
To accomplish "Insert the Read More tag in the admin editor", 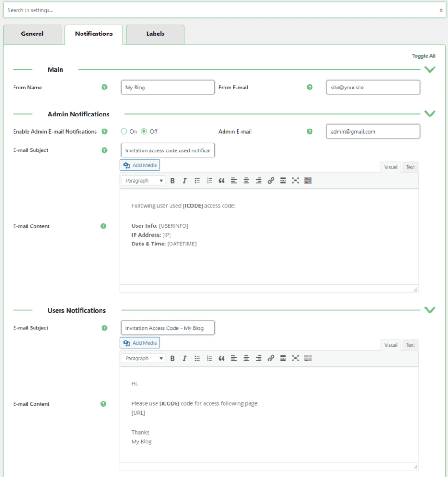I will click(x=283, y=180).
